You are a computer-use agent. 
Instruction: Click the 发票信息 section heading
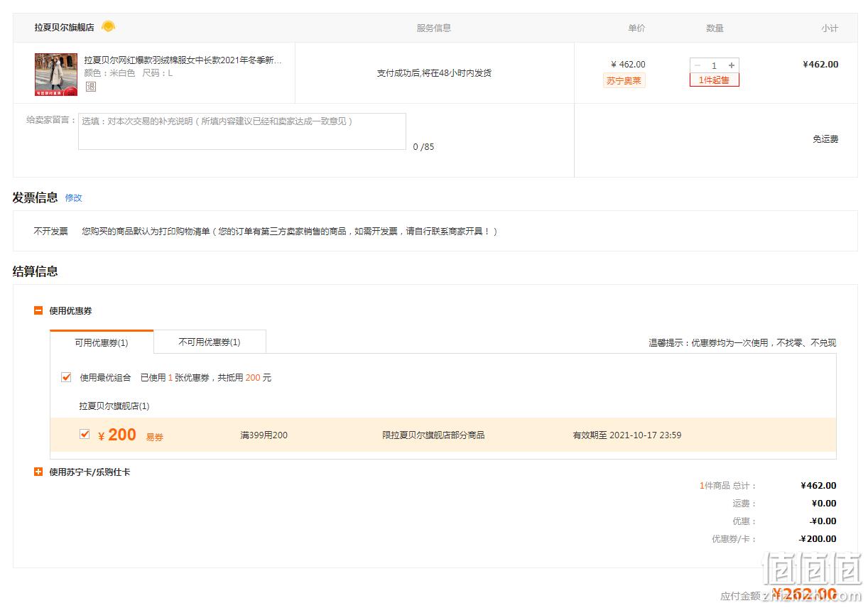(x=36, y=197)
